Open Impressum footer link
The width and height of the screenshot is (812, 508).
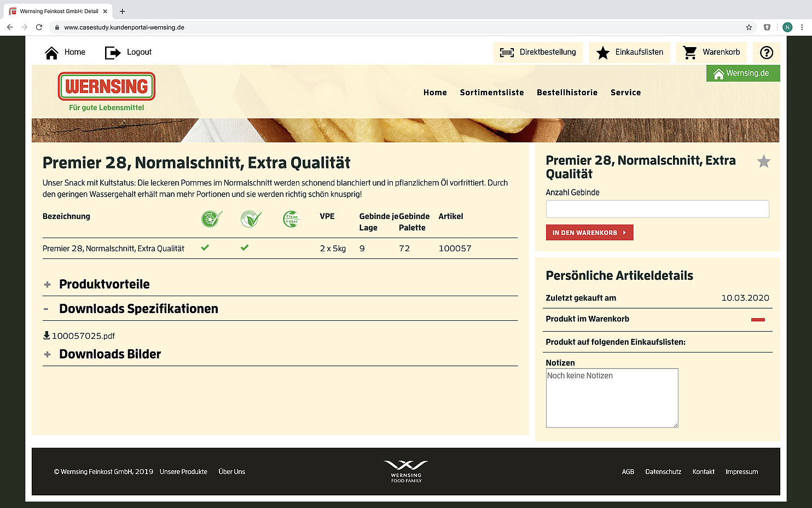pyautogui.click(x=741, y=472)
